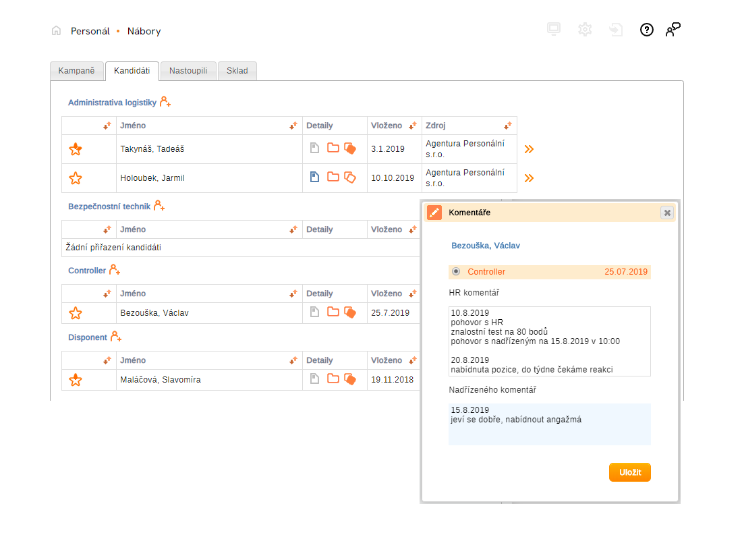Open document icon for Holoubek, Jarmil

coord(314,177)
